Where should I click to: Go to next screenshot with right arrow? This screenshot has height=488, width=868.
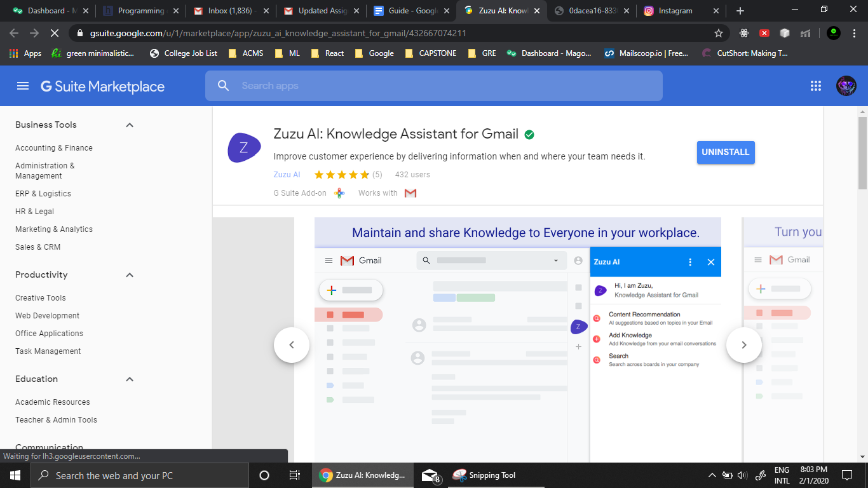[744, 345]
